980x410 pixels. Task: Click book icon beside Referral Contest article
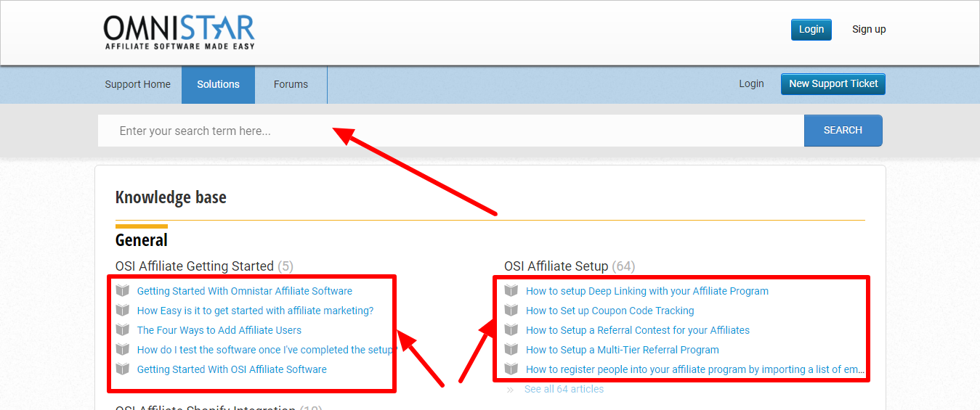(511, 329)
